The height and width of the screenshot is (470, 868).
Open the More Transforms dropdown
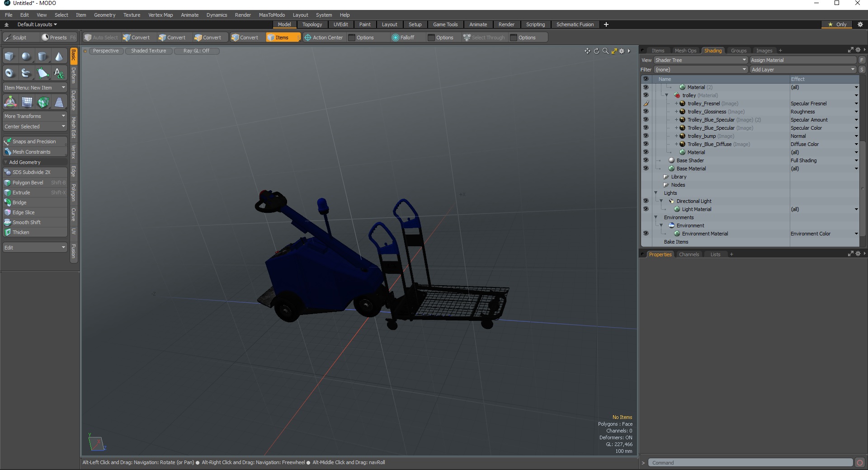(35, 116)
